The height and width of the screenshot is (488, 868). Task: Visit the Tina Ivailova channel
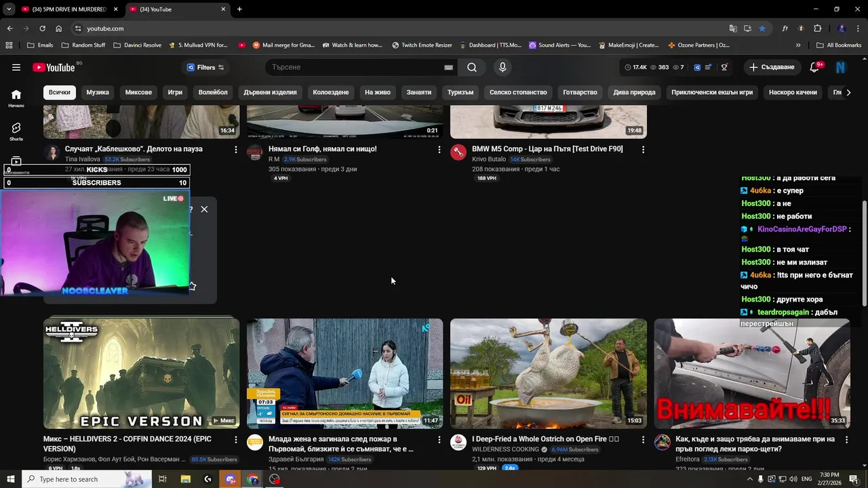point(82,159)
